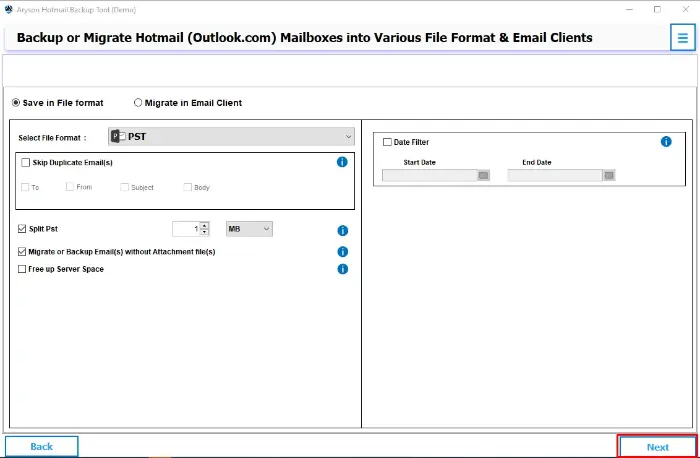
Task: Click the Select File Format label
Action: [x=50, y=138]
